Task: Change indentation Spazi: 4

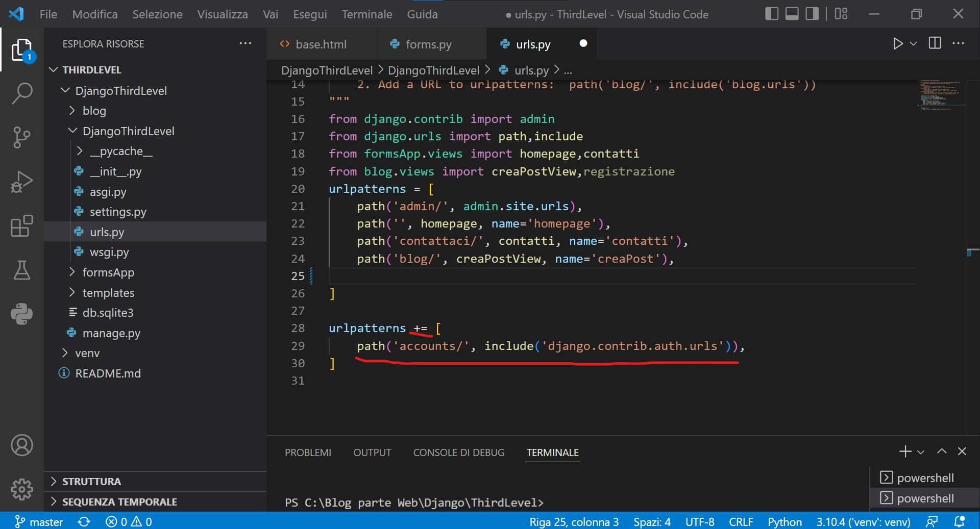Action: tap(652, 521)
